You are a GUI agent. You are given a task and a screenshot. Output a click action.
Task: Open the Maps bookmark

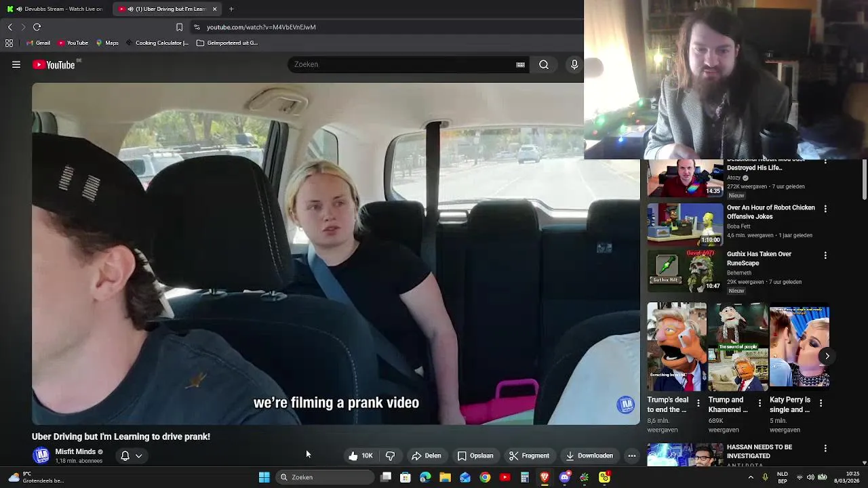click(107, 43)
